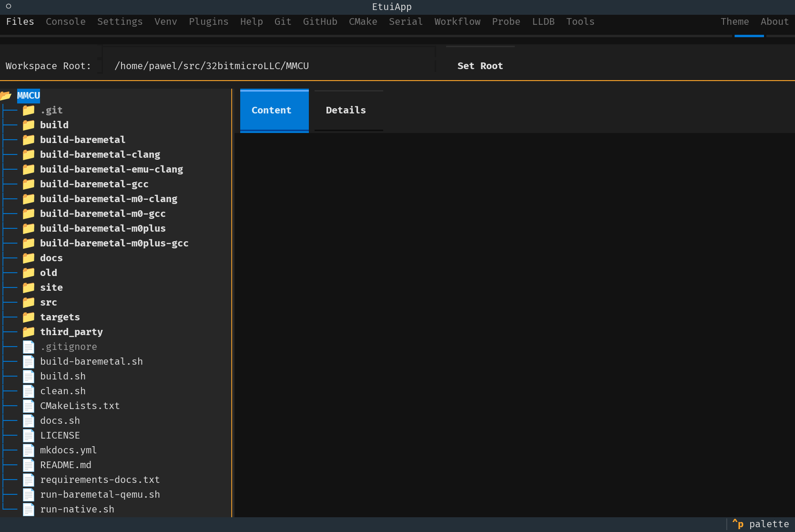The height and width of the screenshot is (532, 795).
Task: Select build.sh file name
Action: click(63, 376)
